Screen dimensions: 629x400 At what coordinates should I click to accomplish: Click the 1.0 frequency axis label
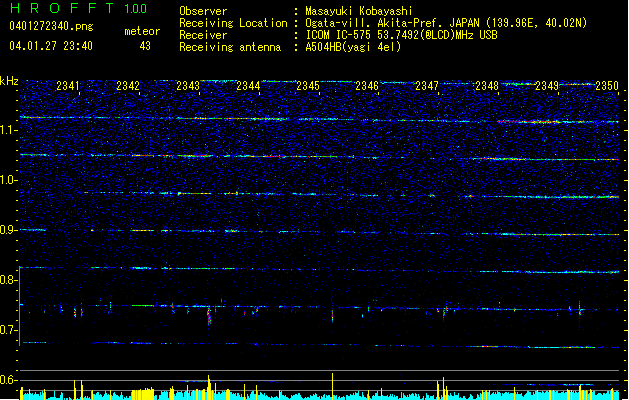point(8,180)
